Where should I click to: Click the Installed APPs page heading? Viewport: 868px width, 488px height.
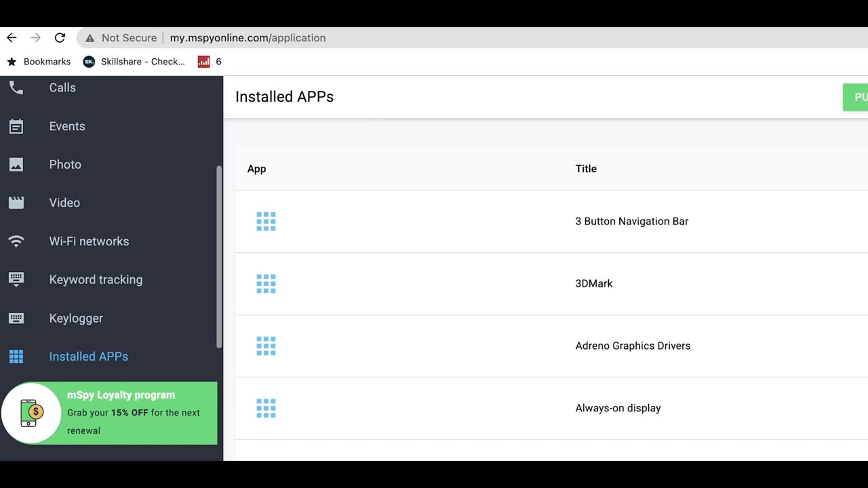pos(284,97)
